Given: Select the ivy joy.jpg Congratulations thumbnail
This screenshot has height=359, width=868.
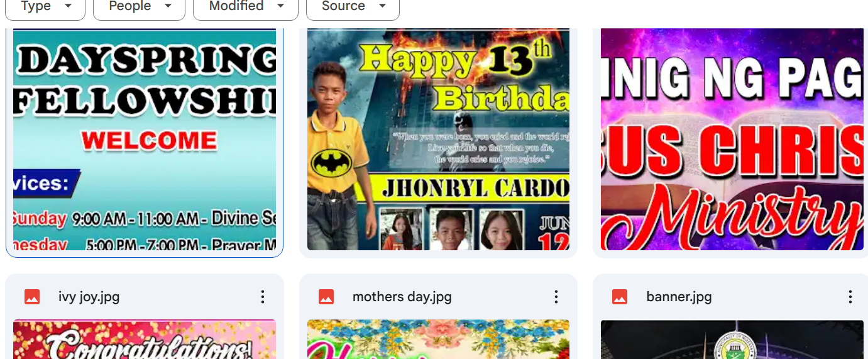Looking at the screenshot, I should [145, 340].
